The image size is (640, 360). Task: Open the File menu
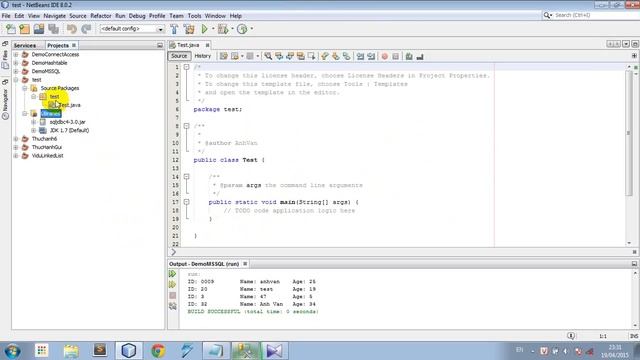pyautogui.click(x=6, y=16)
